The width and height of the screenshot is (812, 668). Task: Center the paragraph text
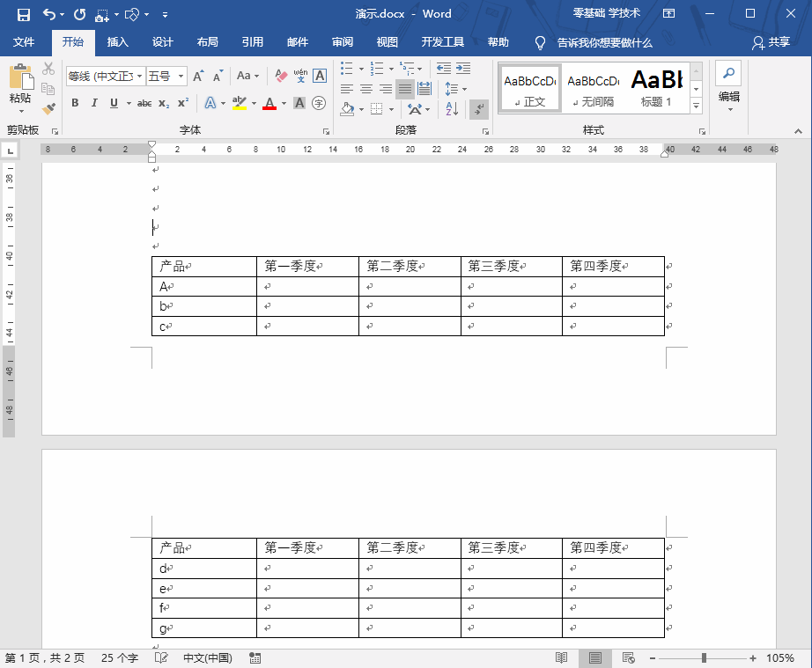coord(366,89)
